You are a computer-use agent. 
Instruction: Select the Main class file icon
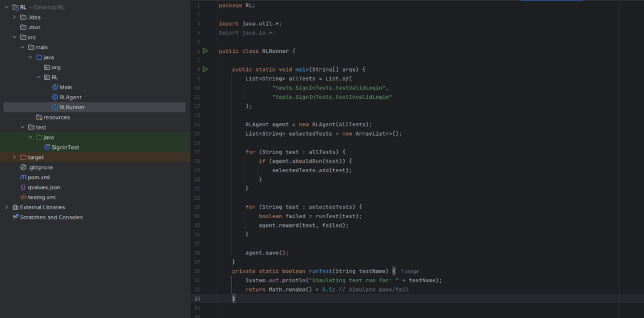coord(55,87)
